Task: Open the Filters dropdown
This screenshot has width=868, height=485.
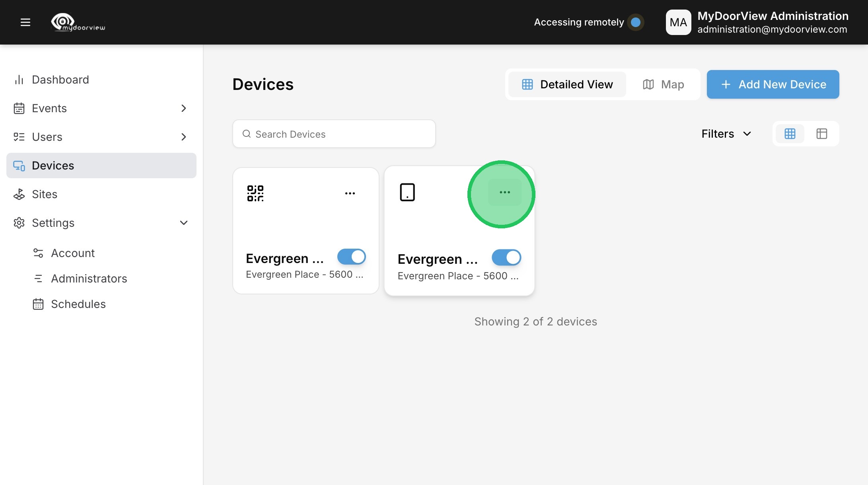Action: point(726,134)
